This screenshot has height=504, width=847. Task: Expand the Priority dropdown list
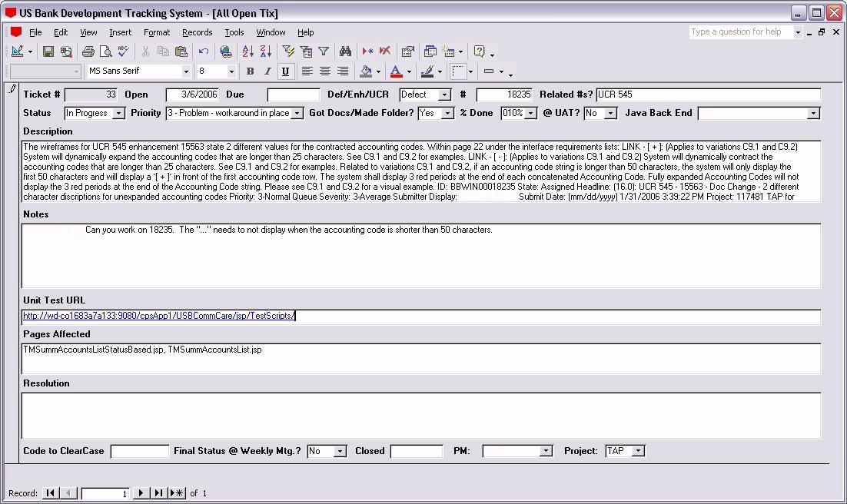[x=297, y=114]
